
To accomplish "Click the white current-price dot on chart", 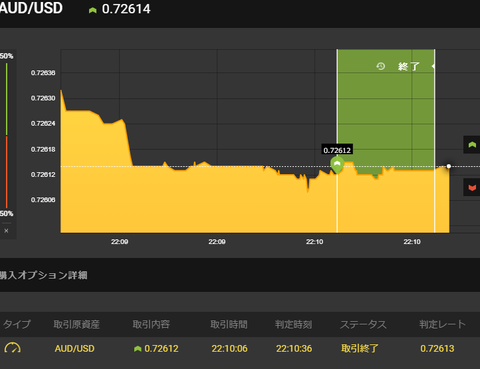I will (x=449, y=166).
